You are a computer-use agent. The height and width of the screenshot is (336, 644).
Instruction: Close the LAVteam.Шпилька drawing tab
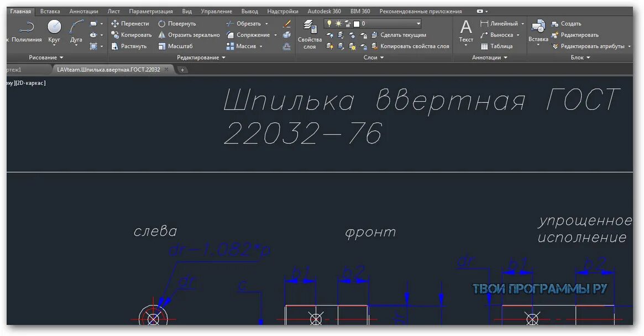pyautogui.click(x=166, y=70)
